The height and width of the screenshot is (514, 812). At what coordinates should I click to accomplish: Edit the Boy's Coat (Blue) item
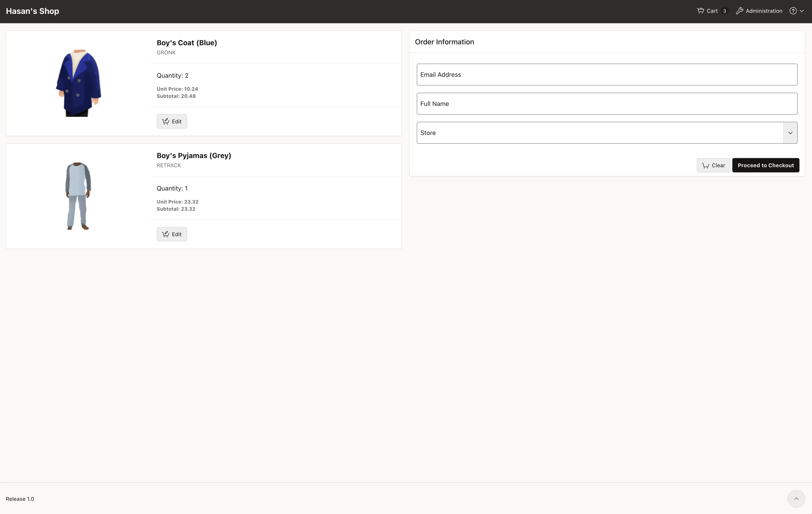(172, 121)
